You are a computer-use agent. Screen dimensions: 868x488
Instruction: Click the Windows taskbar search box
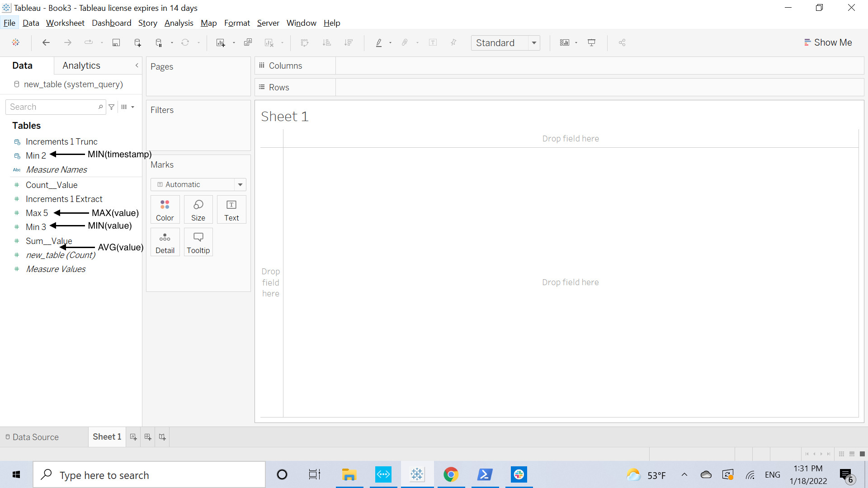(149, 475)
